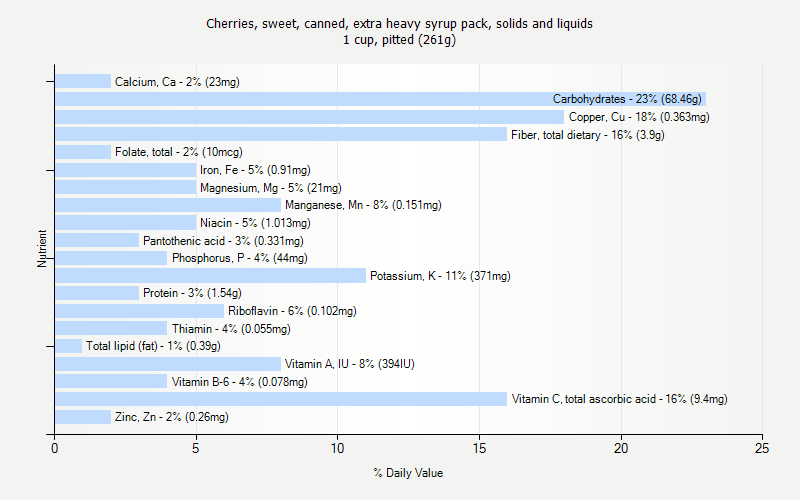This screenshot has width=800, height=500.
Task: Click the blue Riboflavin bar
Action: 139,311
